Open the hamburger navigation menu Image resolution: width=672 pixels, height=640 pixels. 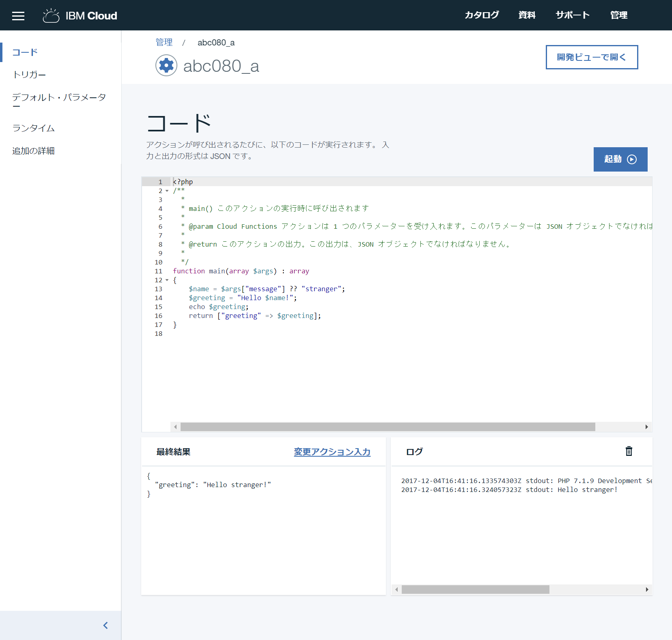pyautogui.click(x=18, y=16)
